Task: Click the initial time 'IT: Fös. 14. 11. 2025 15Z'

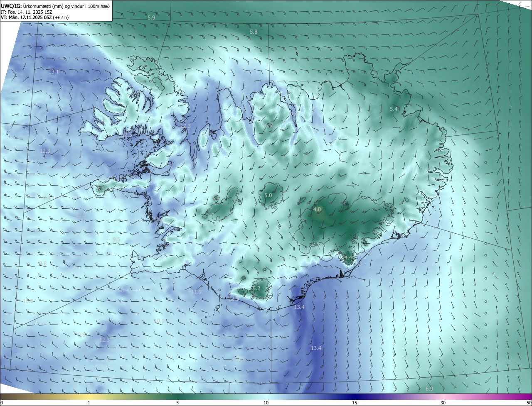Action: (x=26, y=12)
